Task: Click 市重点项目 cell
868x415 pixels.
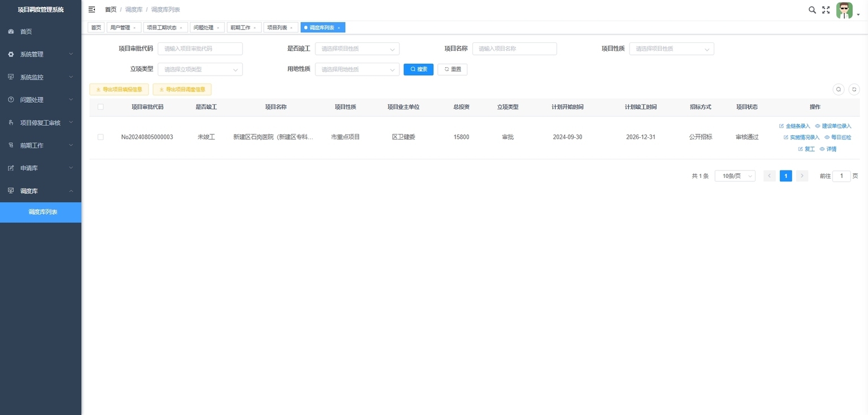Action: [345, 137]
